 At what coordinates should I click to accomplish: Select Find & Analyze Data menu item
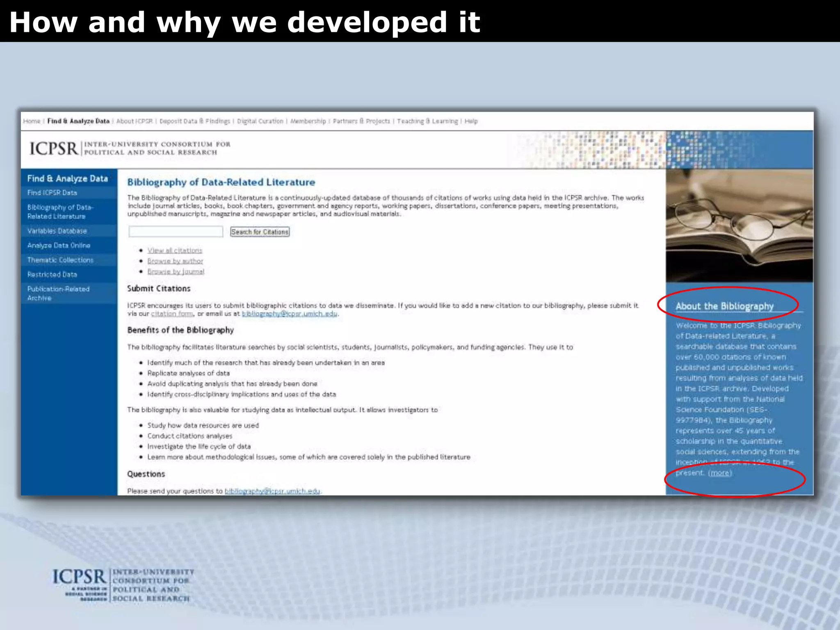point(78,121)
